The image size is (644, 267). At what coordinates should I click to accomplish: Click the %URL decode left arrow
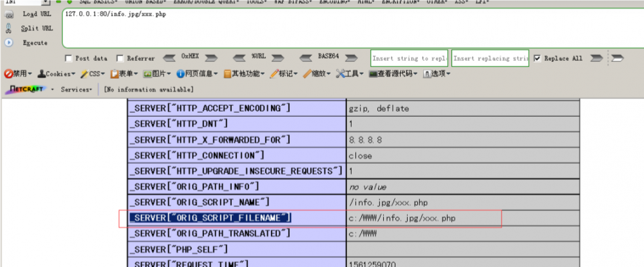point(240,58)
